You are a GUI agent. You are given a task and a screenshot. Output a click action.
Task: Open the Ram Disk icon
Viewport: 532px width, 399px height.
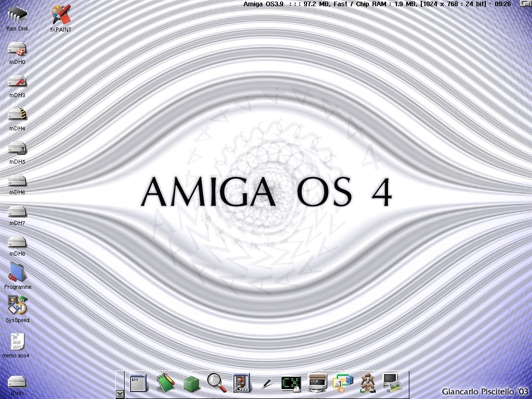point(17,16)
